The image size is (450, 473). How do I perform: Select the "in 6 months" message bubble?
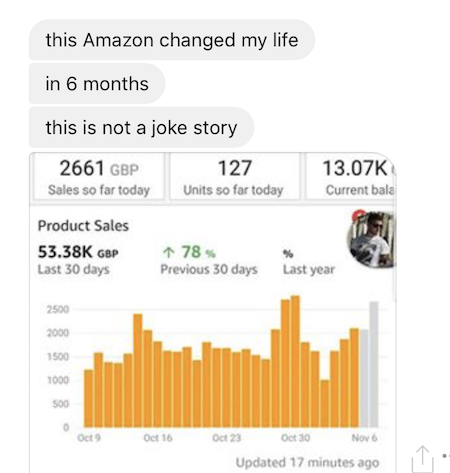(x=97, y=83)
